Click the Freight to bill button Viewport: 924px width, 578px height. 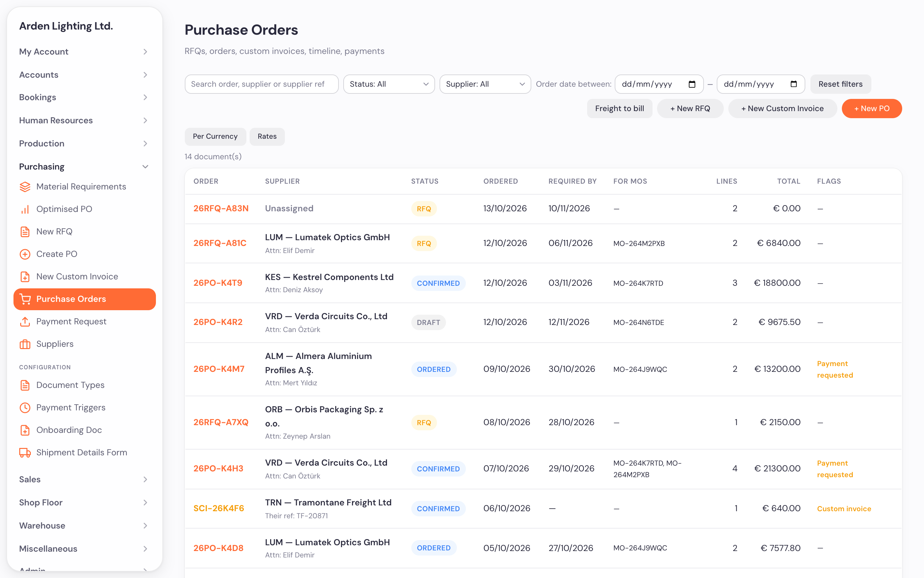coord(619,109)
